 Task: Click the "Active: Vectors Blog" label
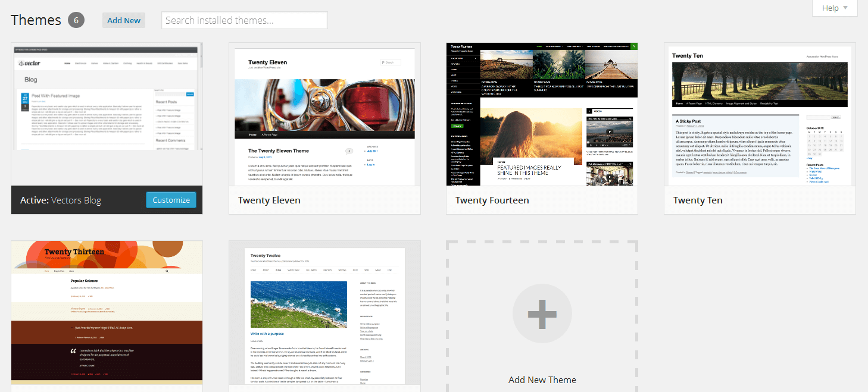(61, 200)
